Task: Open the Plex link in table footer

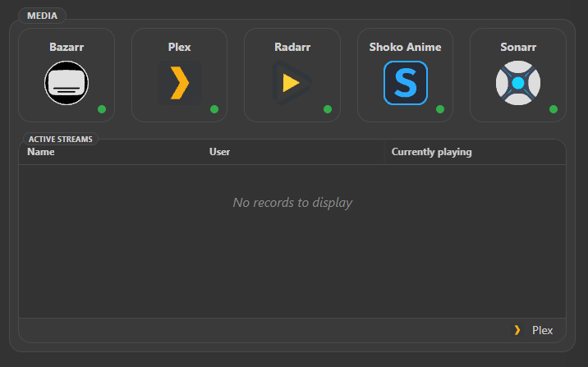Action: pyautogui.click(x=542, y=330)
